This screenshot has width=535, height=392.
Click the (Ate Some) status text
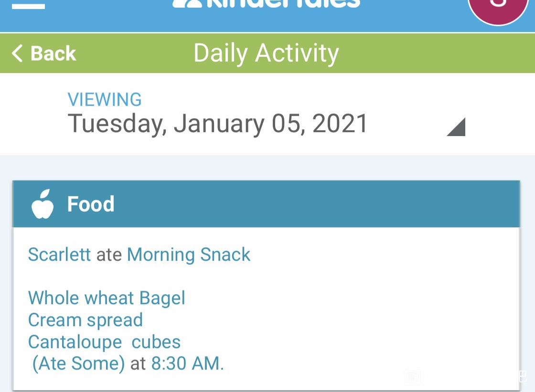click(x=78, y=364)
